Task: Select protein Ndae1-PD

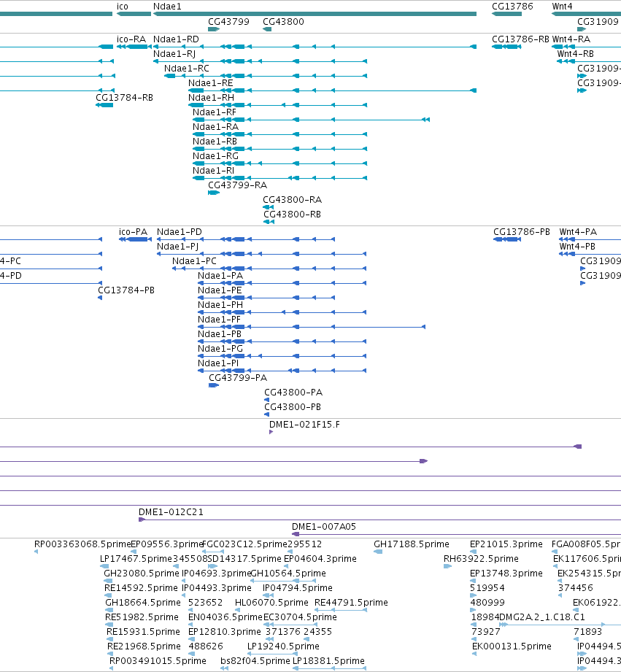Action: coord(179,232)
